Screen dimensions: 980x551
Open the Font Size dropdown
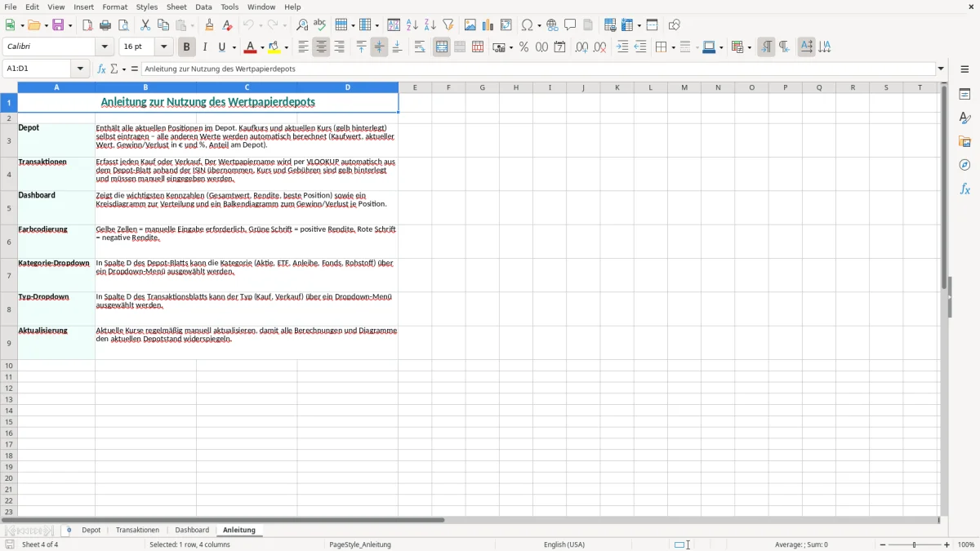(x=164, y=47)
